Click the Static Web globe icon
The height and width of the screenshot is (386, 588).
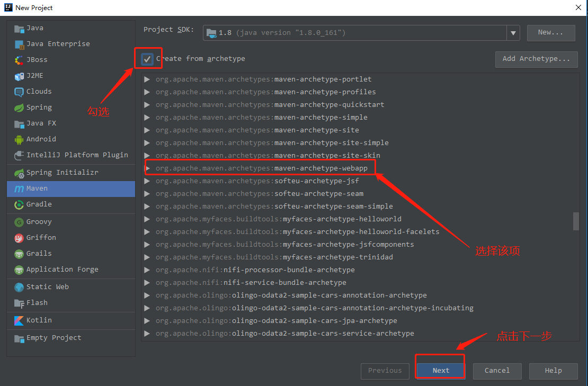(x=19, y=287)
